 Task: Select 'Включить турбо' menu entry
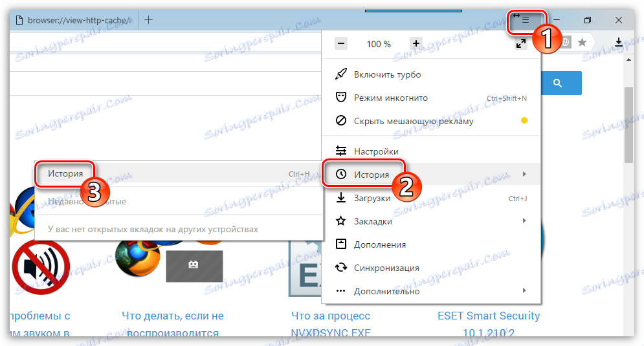pyautogui.click(x=387, y=75)
